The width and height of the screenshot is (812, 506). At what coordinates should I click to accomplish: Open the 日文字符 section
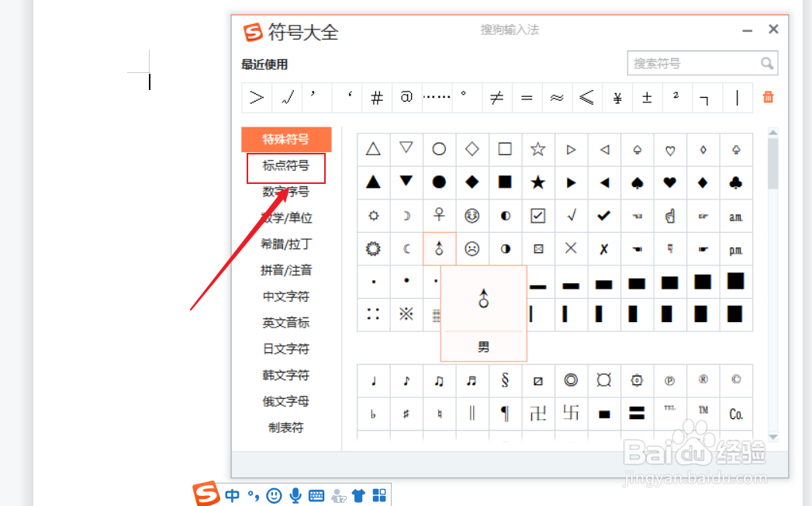tap(285, 348)
